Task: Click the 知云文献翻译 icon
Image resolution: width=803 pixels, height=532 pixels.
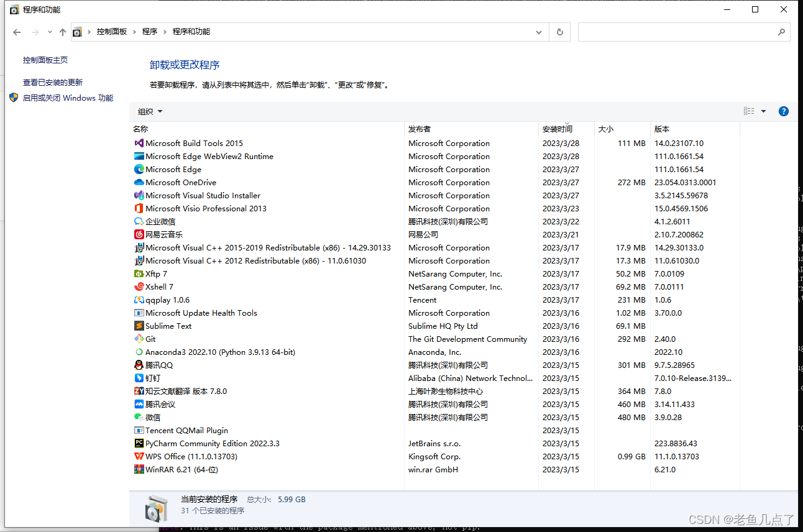Action: point(139,391)
